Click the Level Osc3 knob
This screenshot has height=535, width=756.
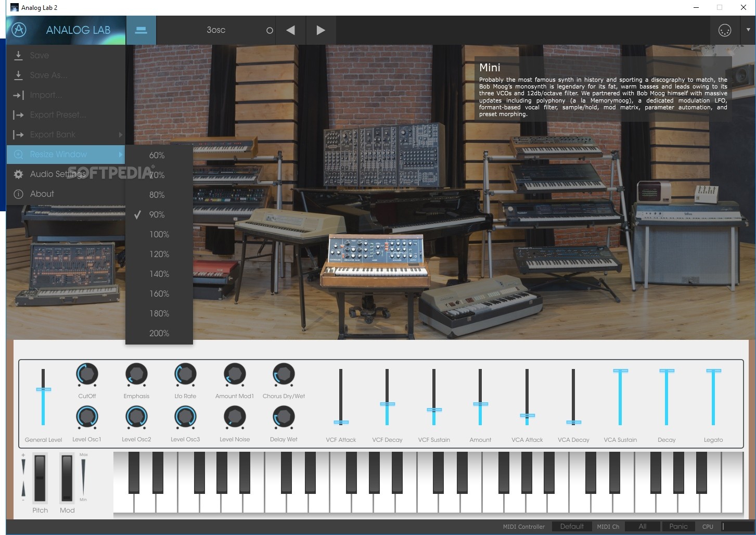click(x=185, y=417)
